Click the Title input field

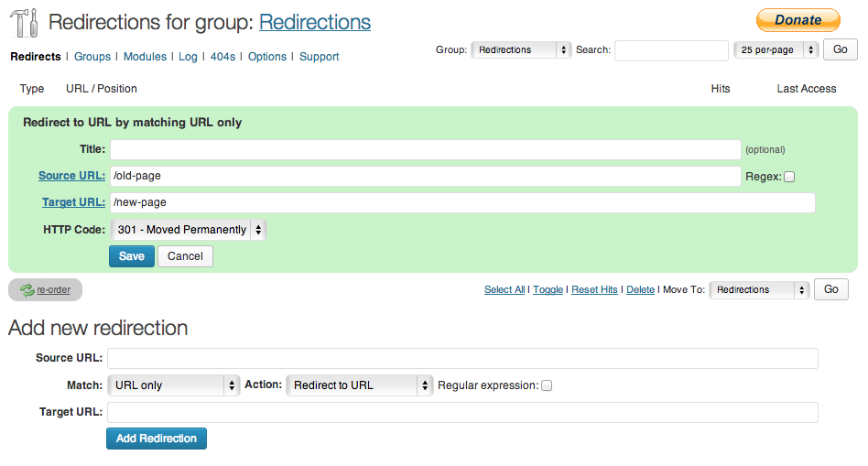pyautogui.click(x=425, y=149)
